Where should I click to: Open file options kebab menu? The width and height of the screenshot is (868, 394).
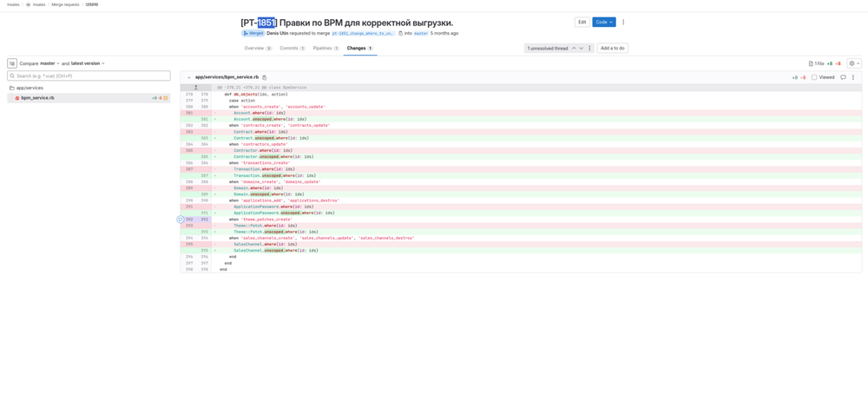[853, 77]
